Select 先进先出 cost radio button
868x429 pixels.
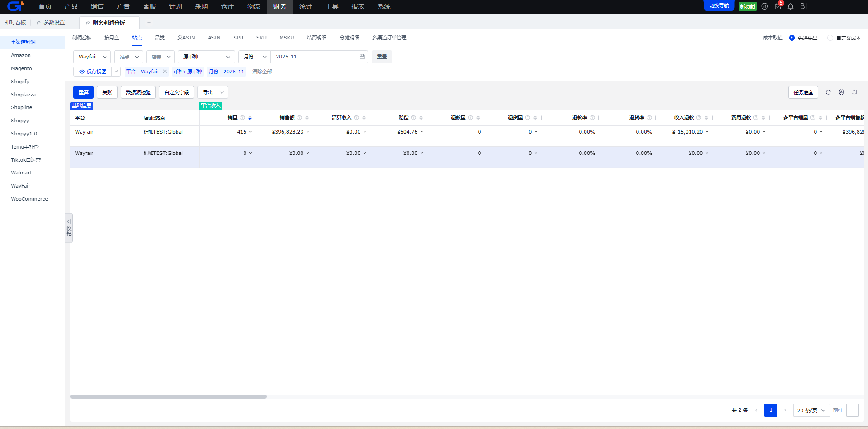792,38
